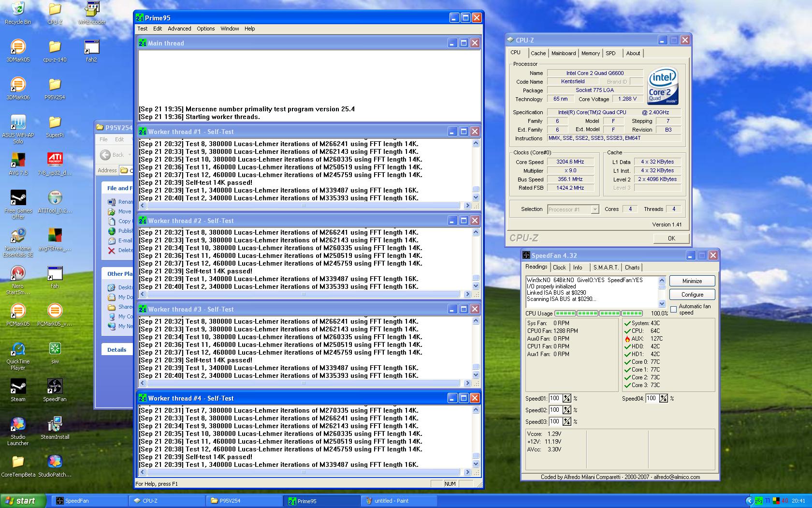Adjust the Speed01 spinner control
Screen dimensions: 812x508
click(566, 399)
